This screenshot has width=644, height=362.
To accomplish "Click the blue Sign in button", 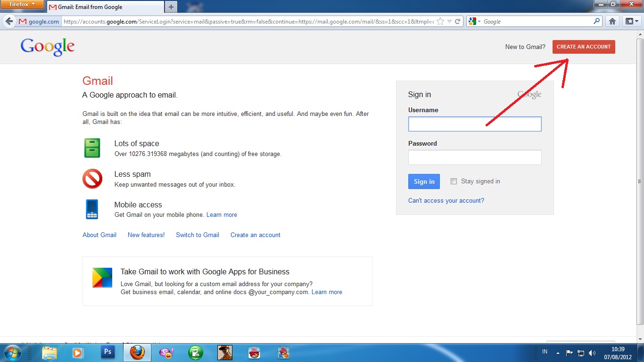I will [424, 181].
